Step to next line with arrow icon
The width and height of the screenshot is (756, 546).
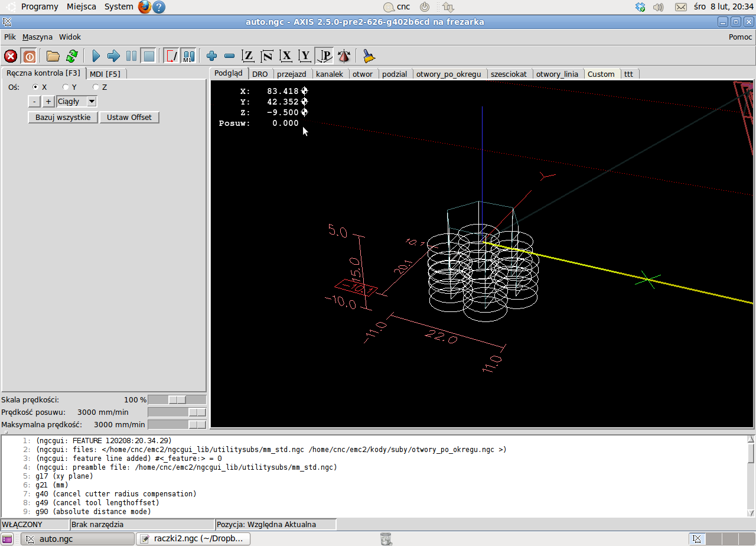[114, 56]
